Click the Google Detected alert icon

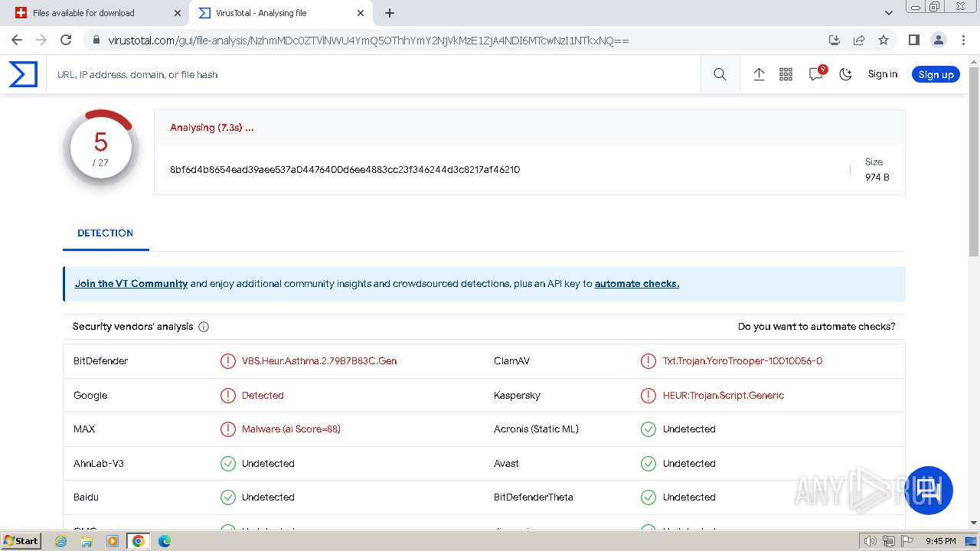(228, 396)
